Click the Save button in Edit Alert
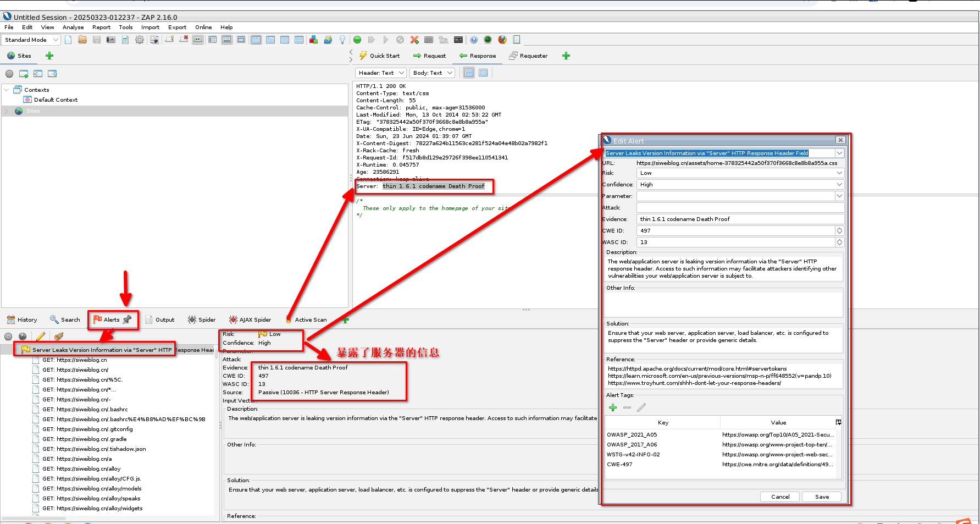Image resolution: width=980 pixels, height=524 pixels. coord(822,497)
